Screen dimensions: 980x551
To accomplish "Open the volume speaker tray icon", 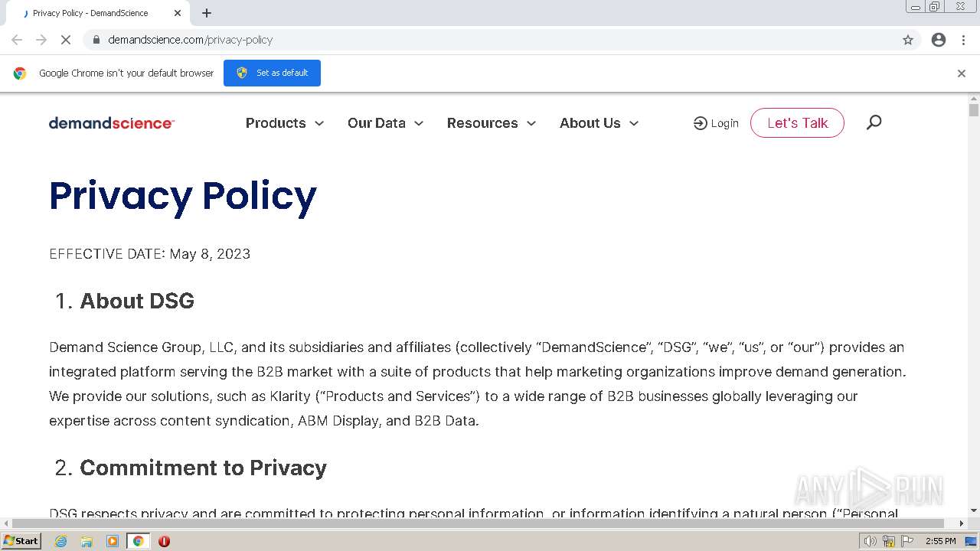I will [871, 541].
